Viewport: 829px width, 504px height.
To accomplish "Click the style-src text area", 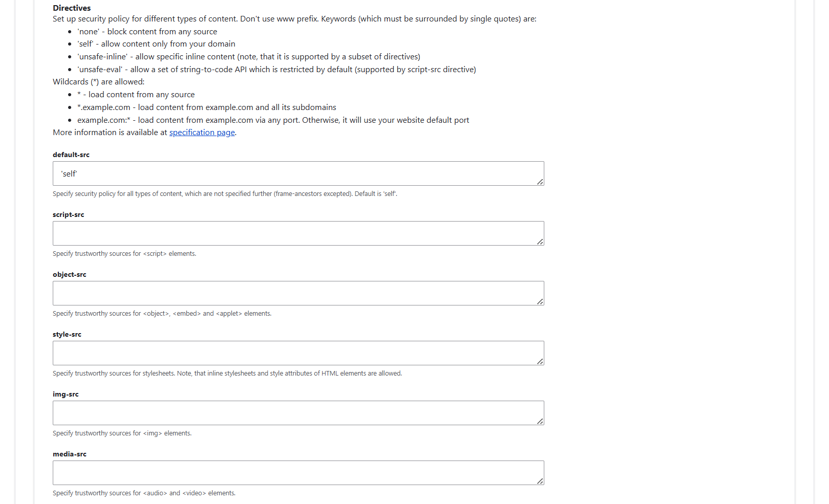I will [x=298, y=353].
